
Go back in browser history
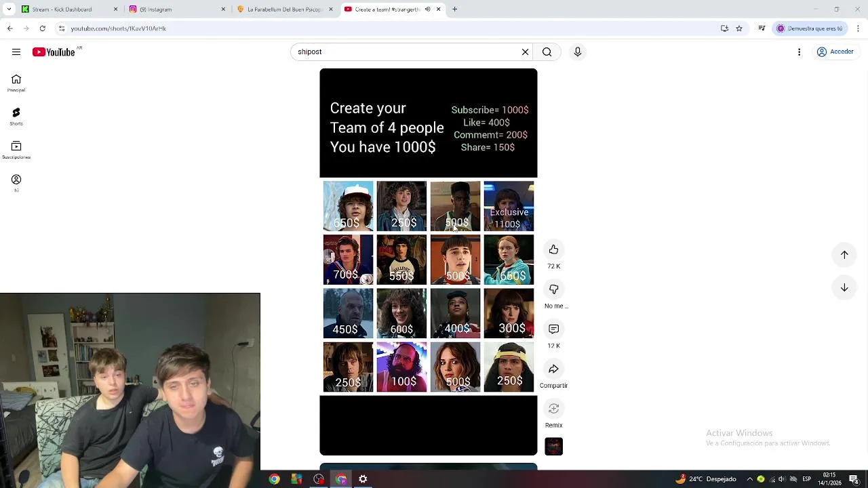[x=9, y=28]
